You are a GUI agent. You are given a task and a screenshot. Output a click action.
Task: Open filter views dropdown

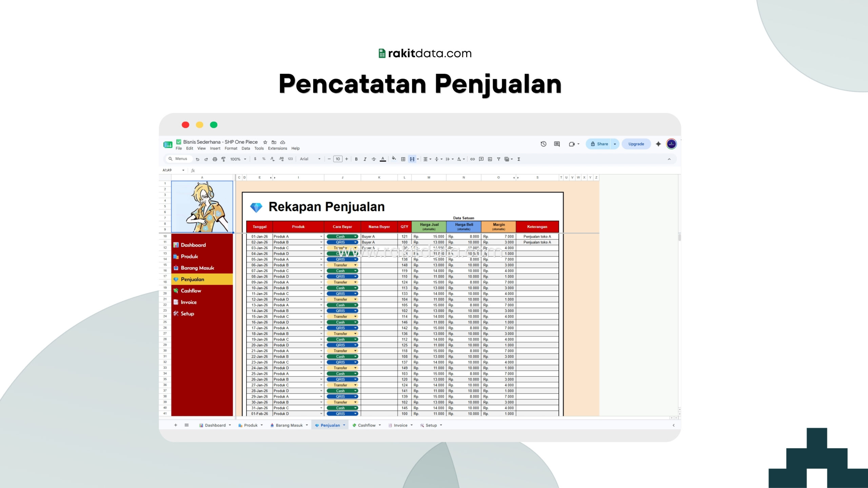[509, 159]
